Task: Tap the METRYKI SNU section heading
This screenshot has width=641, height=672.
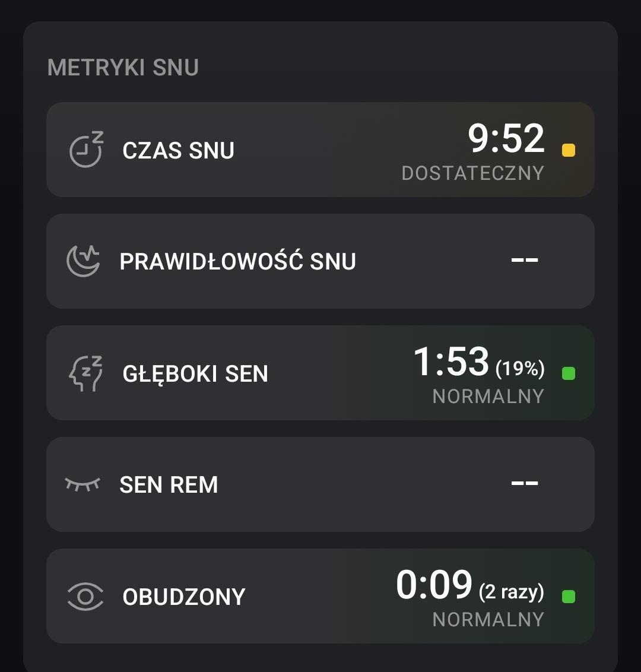Action: 123,68
